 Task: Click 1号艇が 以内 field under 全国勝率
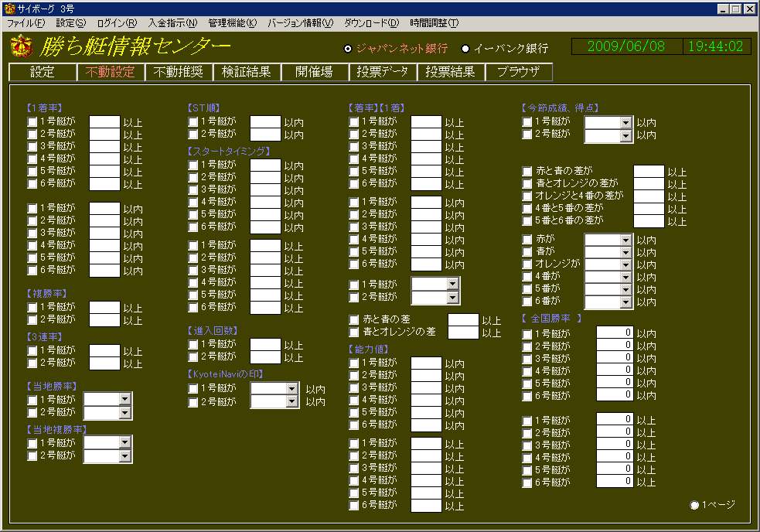point(615,332)
